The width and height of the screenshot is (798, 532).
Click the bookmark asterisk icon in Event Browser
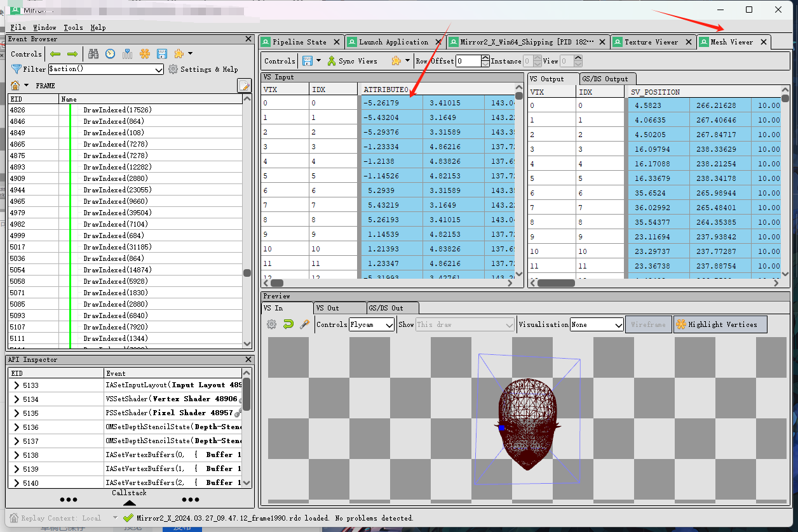click(145, 54)
